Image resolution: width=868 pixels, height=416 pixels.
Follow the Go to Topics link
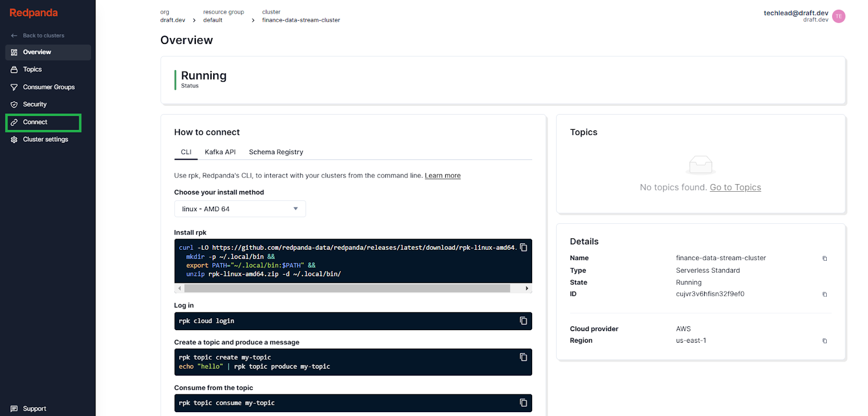736,187
